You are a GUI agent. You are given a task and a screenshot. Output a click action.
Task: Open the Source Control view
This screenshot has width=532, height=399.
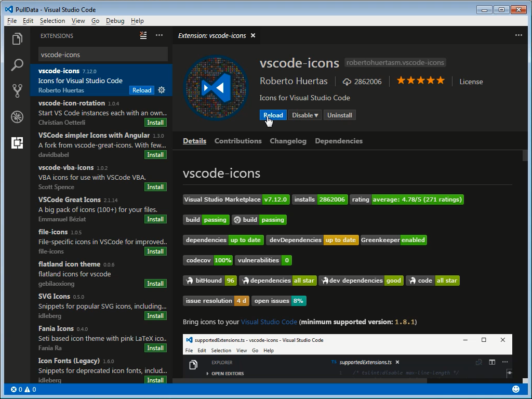click(x=17, y=90)
